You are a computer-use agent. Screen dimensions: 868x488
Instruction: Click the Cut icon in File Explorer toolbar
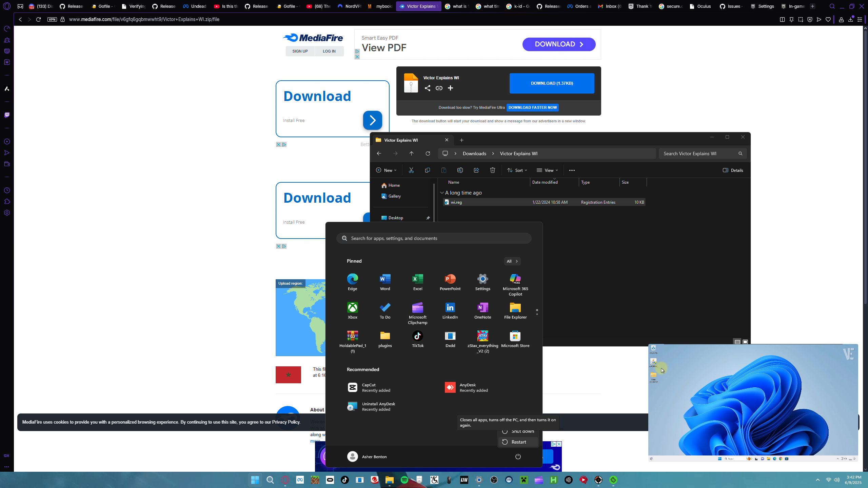click(411, 170)
